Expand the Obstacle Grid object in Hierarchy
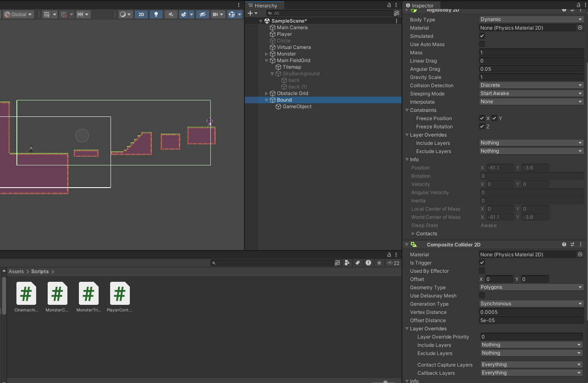Image resolution: width=588 pixels, height=383 pixels. (266, 93)
